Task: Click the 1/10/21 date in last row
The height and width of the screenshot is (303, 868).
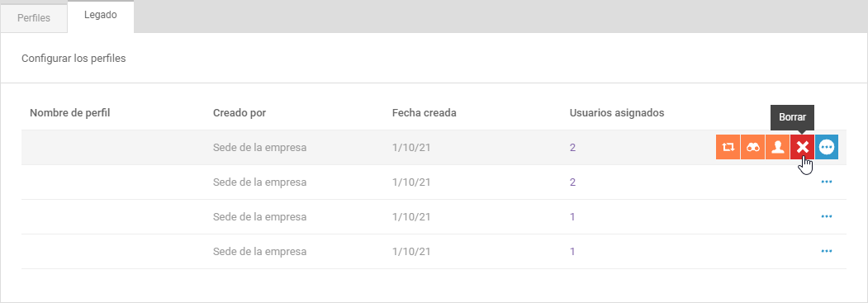Action: [410, 252]
